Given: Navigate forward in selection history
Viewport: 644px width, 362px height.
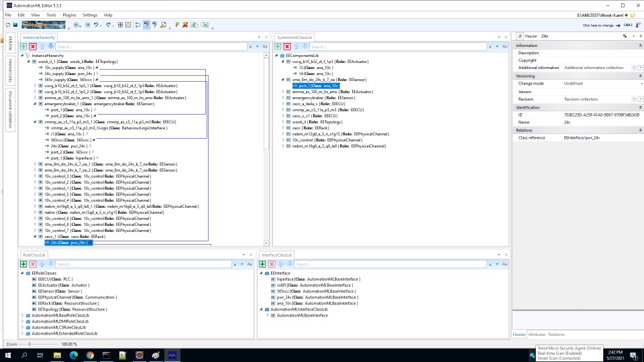Looking at the screenshot, I should [87, 25].
